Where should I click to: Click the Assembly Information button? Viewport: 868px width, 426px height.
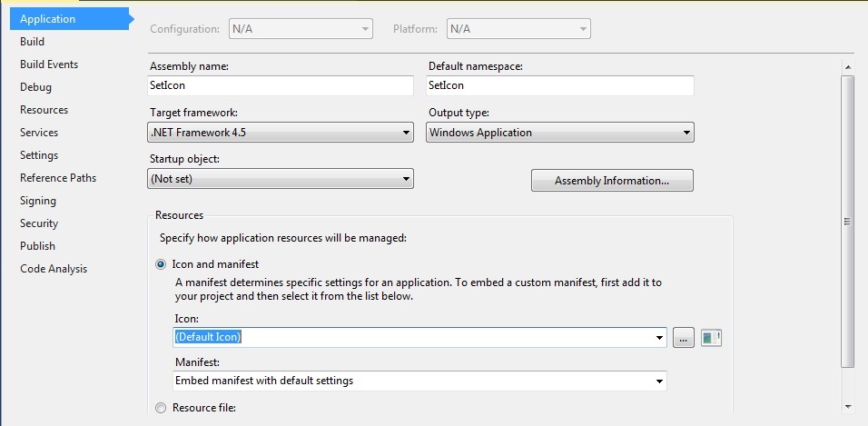(x=612, y=181)
